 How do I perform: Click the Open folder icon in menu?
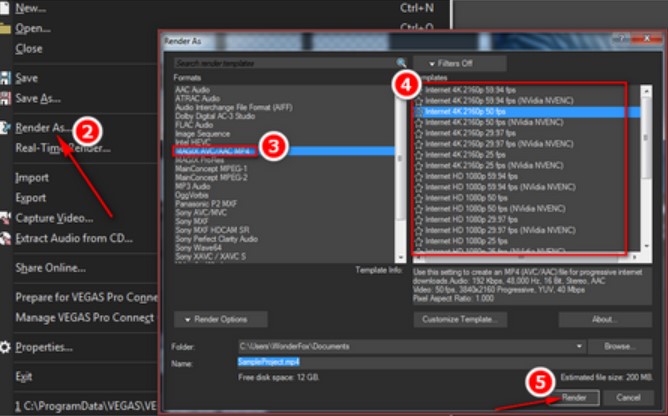click(6, 28)
